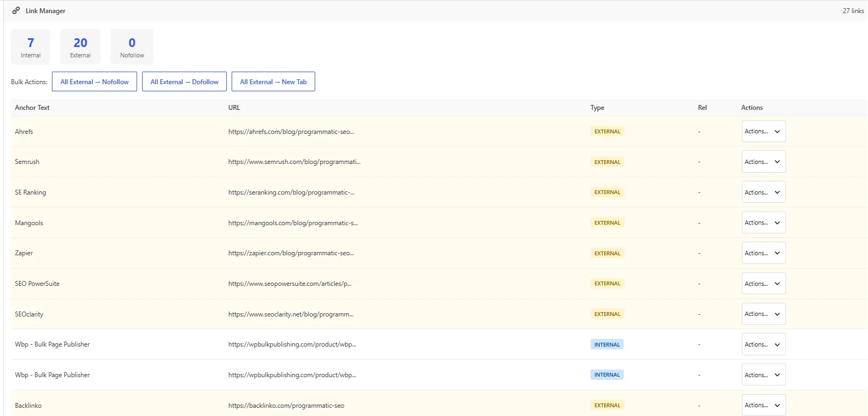Click the Anchor Text column header
The image size is (868, 416).
click(32, 108)
